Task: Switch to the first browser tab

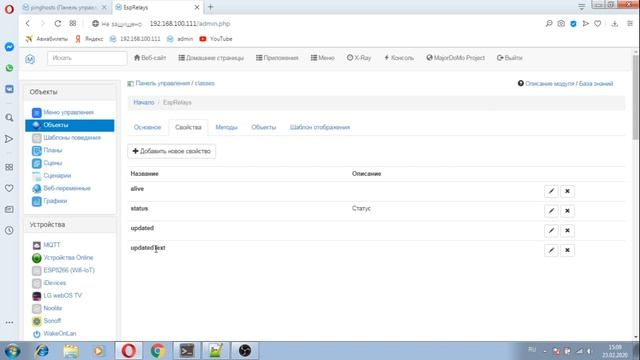Action: tap(63, 7)
